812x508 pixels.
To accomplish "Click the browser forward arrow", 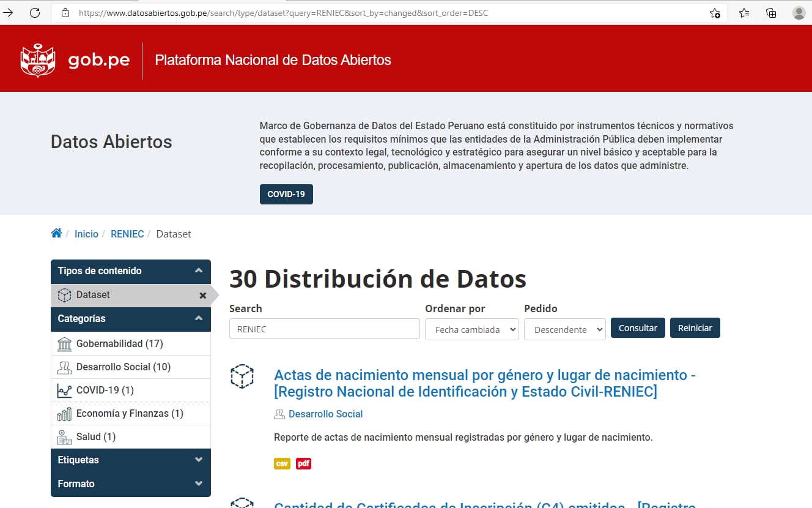I will [x=8, y=12].
